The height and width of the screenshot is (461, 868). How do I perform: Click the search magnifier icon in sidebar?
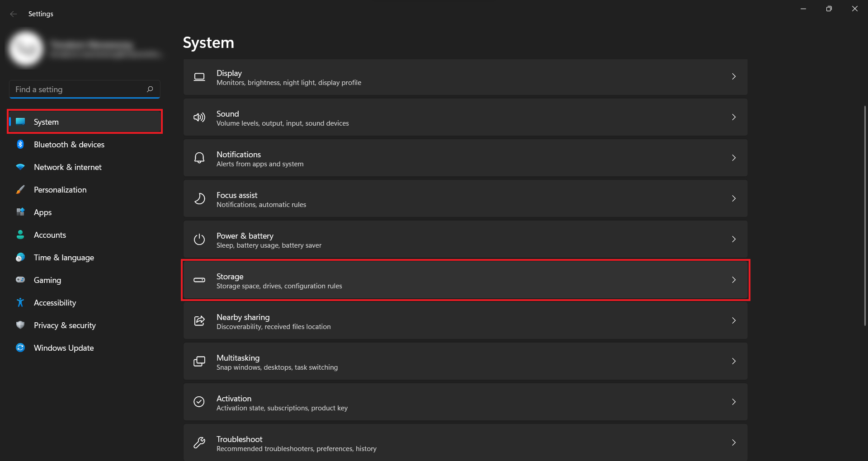coord(150,89)
